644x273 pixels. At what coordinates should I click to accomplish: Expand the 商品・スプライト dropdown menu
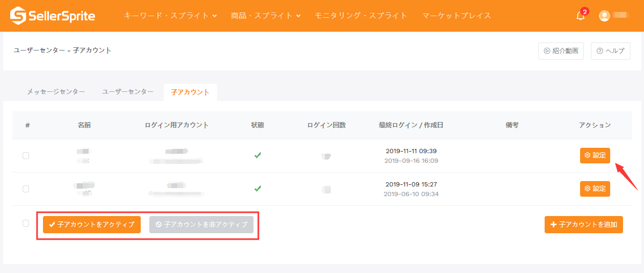tap(265, 16)
